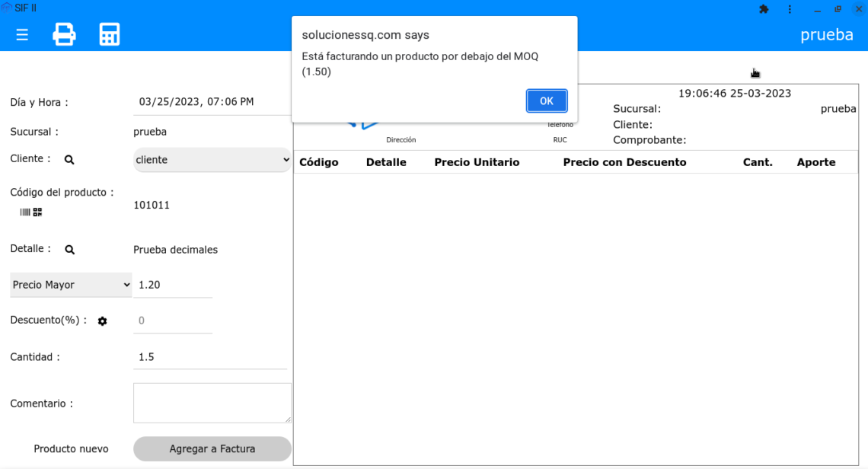Click the printer icon in header

click(x=64, y=35)
